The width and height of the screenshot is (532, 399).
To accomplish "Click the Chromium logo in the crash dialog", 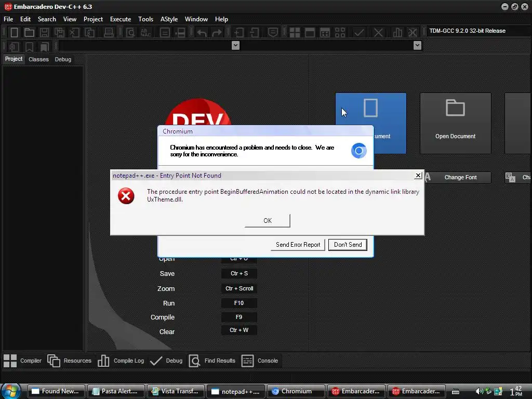I will coord(358,151).
